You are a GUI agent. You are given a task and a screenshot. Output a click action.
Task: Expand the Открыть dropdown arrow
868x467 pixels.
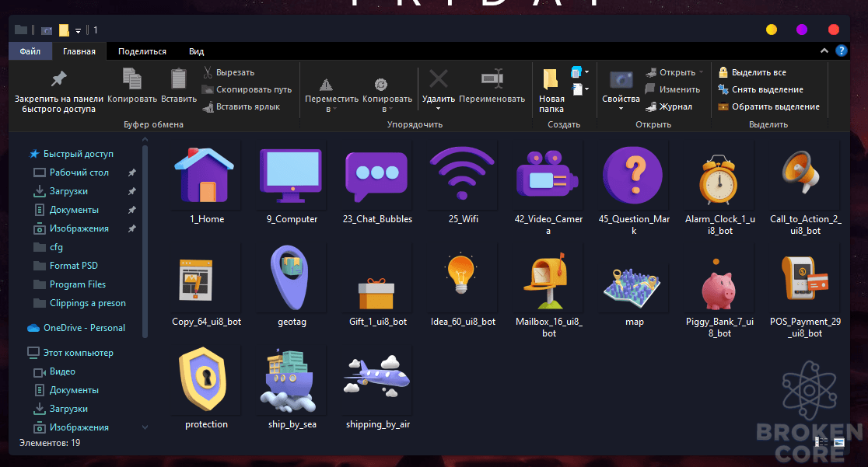click(x=701, y=72)
